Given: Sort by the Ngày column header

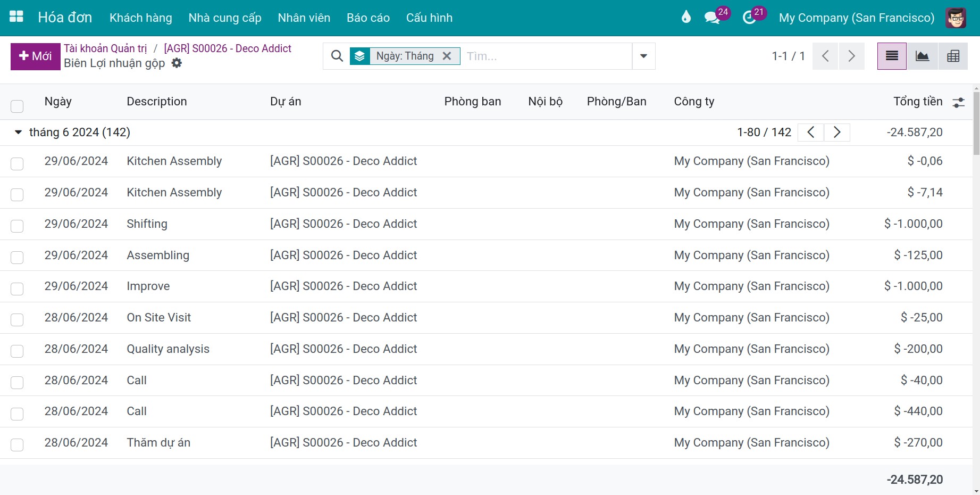Looking at the screenshot, I should (x=58, y=102).
